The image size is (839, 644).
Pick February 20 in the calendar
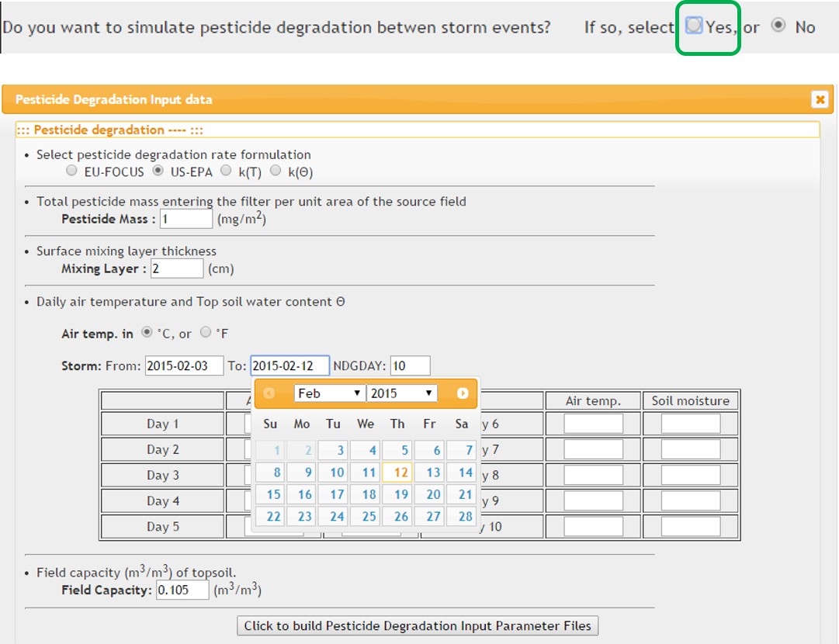(430, 494)
